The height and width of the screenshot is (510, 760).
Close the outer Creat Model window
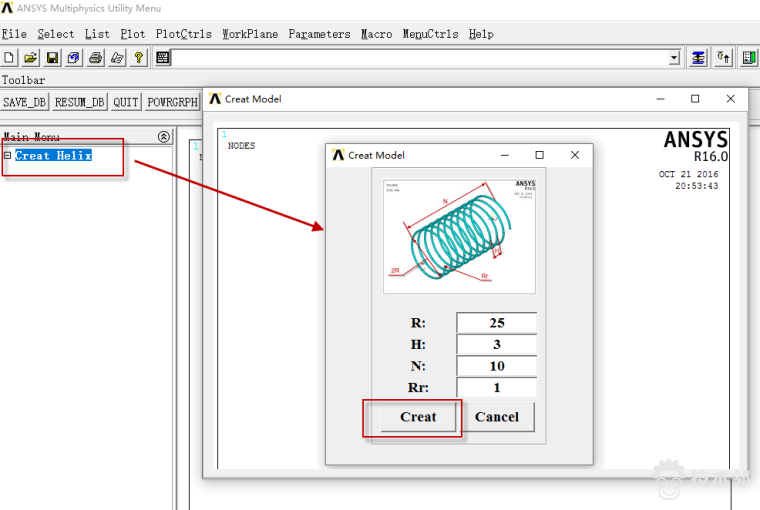pos(731,99)
